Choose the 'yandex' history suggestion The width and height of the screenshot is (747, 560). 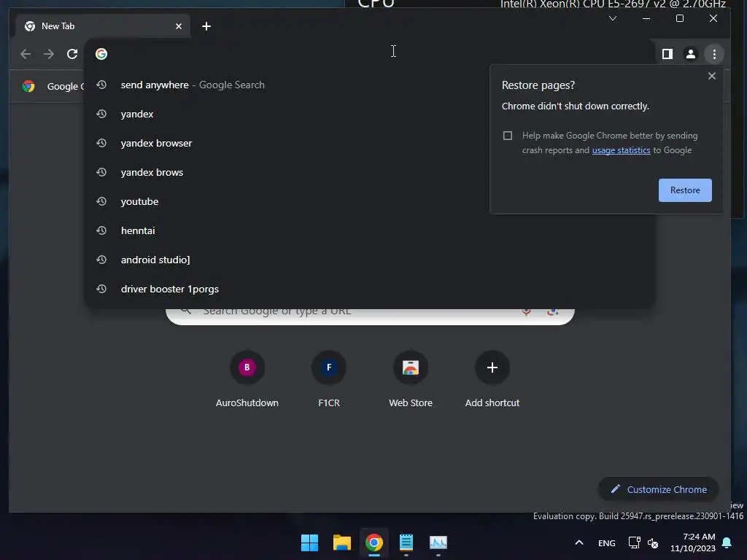tap(369, 114)
